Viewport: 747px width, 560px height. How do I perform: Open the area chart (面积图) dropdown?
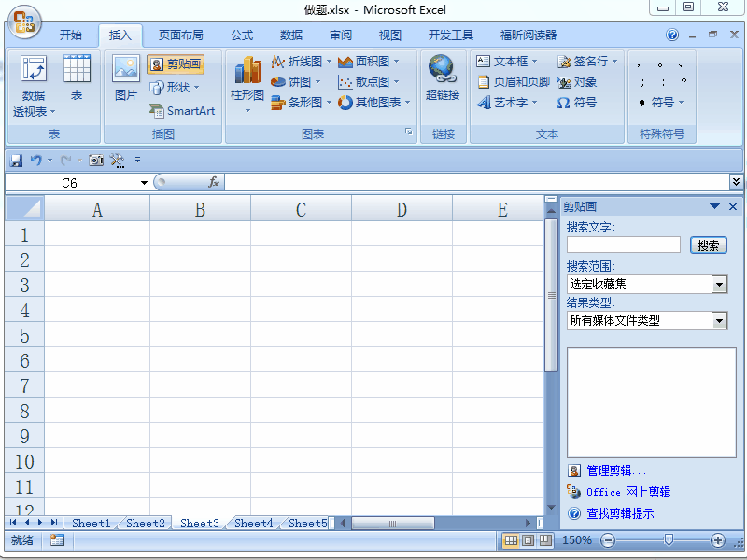pos(368,62)
